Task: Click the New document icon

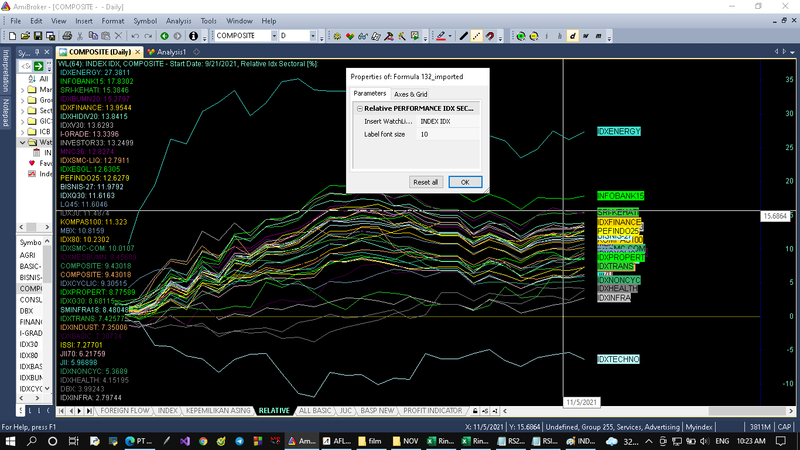Action: click(x=12, y=36)
